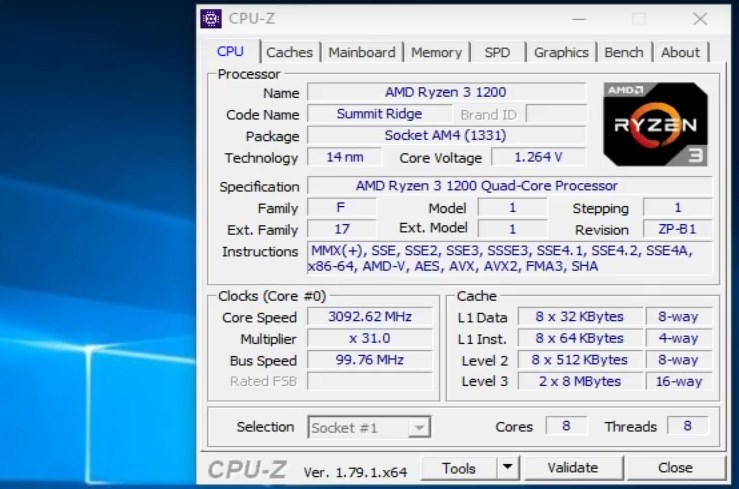
Task: Open the Bench tab
Action: (x=624, y=52)
